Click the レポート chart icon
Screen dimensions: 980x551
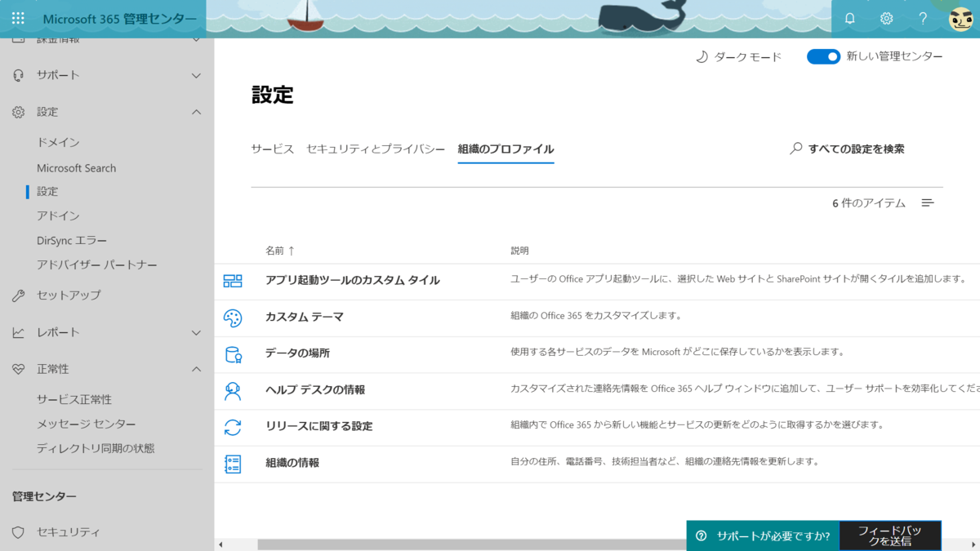pyautogui.click(x=19, y=332)
